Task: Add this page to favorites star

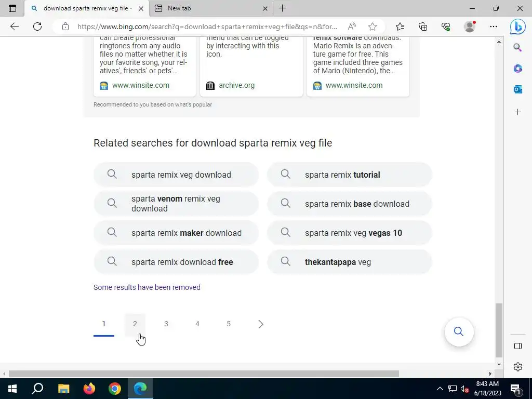Action: (x=372, y=26)
